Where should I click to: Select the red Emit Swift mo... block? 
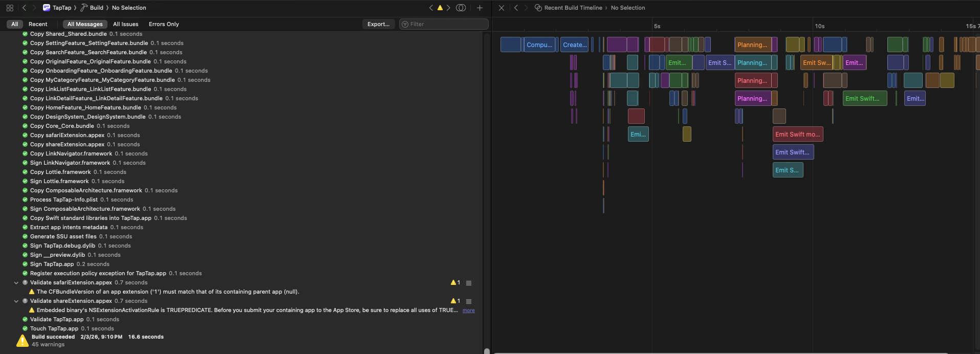(x=798, y=134)
